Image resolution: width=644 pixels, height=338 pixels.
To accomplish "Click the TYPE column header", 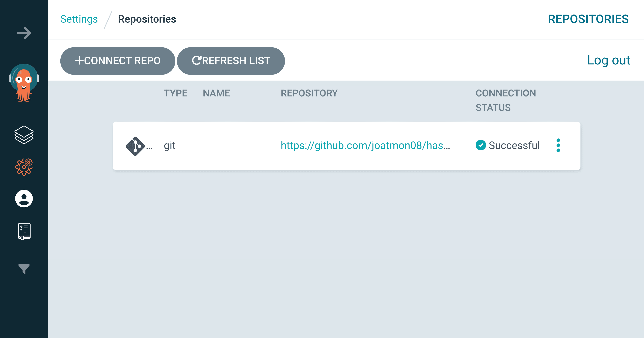I will (x=175, y=93).
